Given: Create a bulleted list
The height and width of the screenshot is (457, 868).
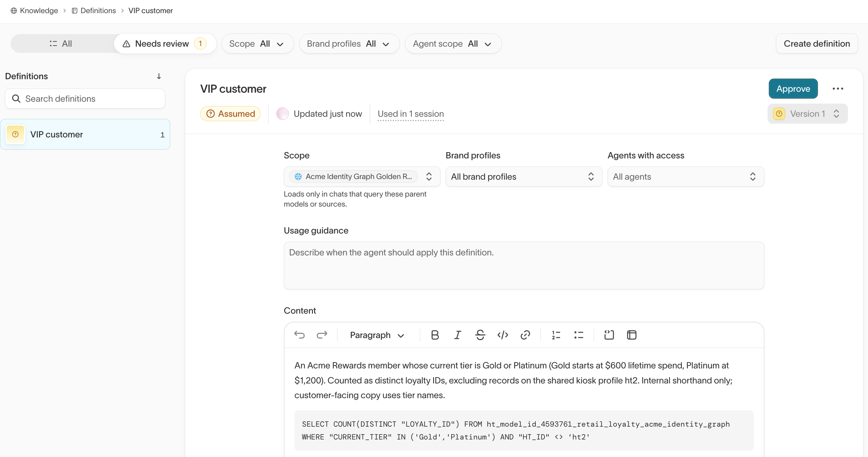Looking at the screenshot, I should tap(579, 335).
